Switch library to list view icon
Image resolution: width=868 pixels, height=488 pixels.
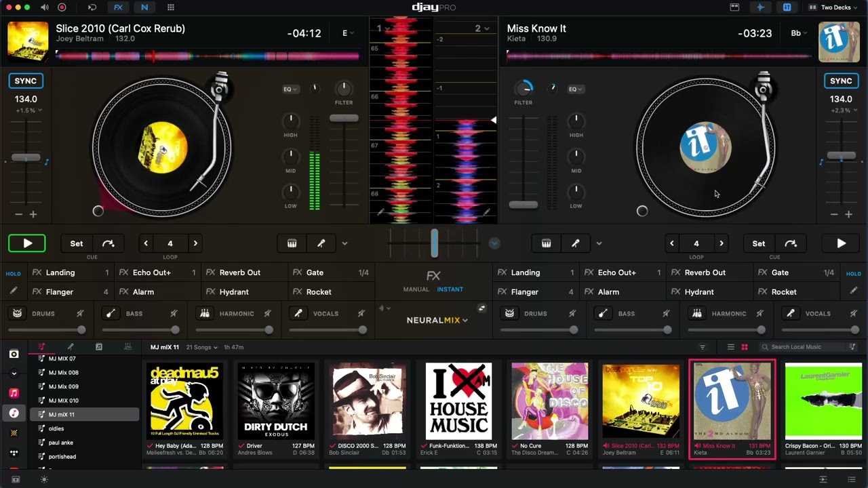pos(730,347)
